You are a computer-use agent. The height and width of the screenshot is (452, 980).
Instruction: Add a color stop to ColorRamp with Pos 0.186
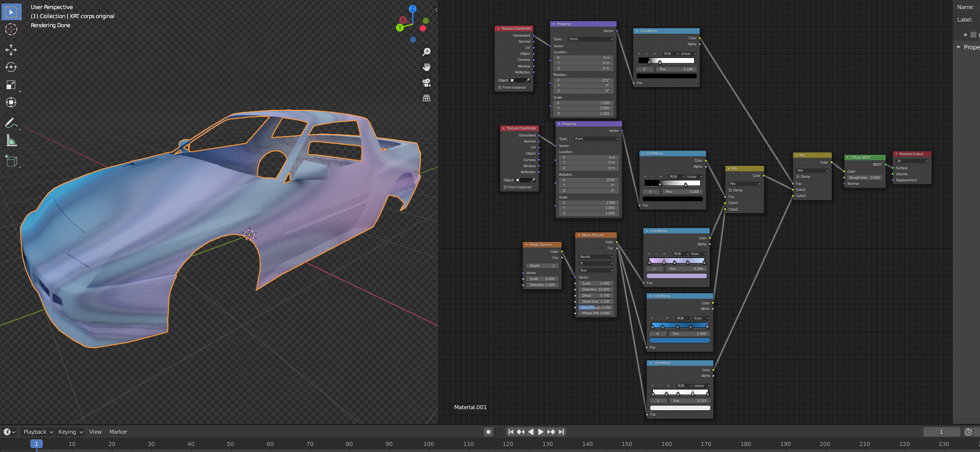click(x=639, y=53)
